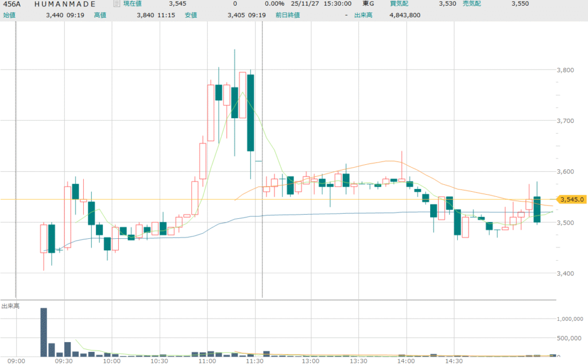This screenshot has width=588, height=364.
Task: Click the HUMANMADE stock name
Action: pos(65,4)
